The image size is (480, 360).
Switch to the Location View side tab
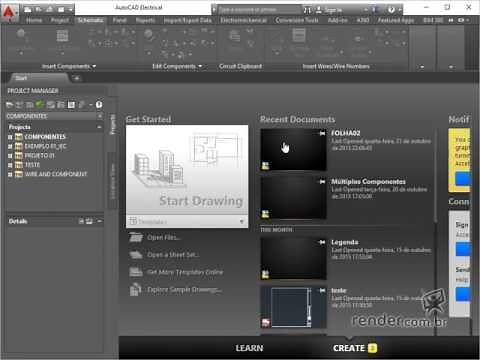[113, 181]
